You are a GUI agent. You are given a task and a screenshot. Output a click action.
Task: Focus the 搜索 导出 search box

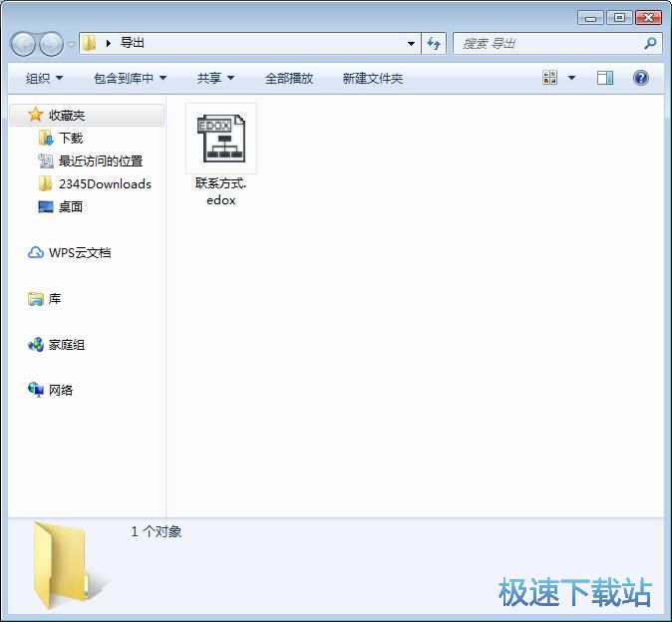pyautogui.click(x=557, y=44)
